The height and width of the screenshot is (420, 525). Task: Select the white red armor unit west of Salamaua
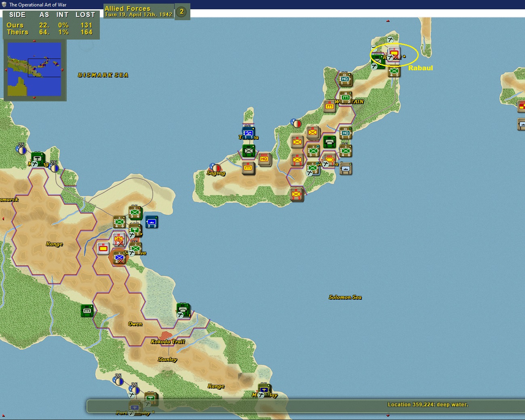coord(103,248)
